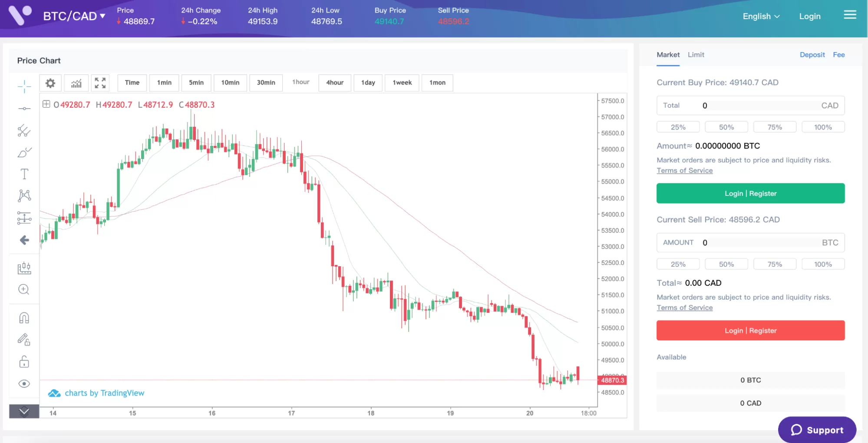
Task: Click the AMOUNT BTC sell input field
Action: pyautogui.click(x=750, y=243)
